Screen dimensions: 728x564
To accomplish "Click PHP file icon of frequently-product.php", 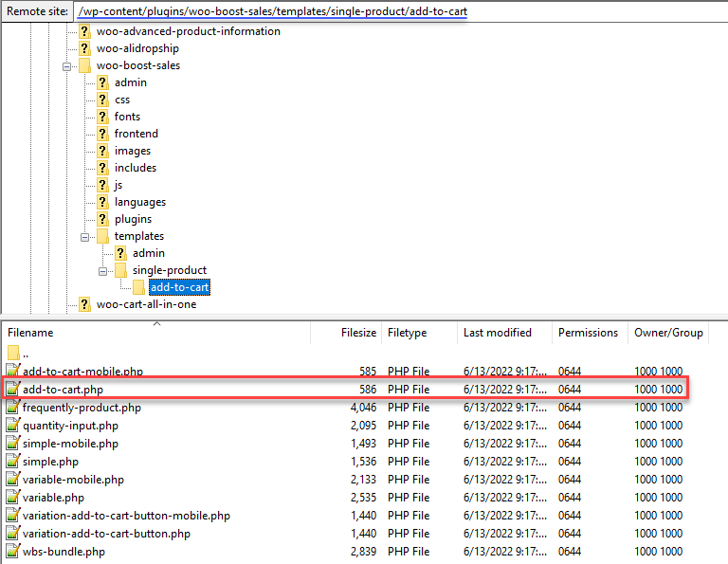I will click(x=13, y=407).
